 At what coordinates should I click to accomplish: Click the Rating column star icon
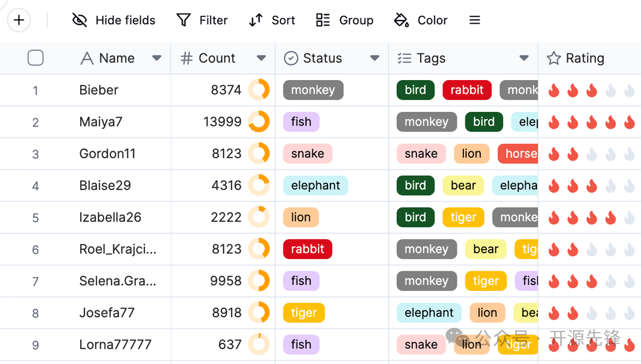pyautogui.click(x=553, y=58)
